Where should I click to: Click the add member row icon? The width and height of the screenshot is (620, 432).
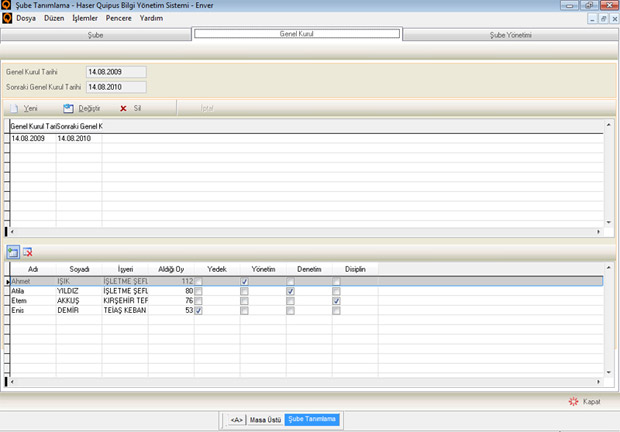click(x=13, y=253)
